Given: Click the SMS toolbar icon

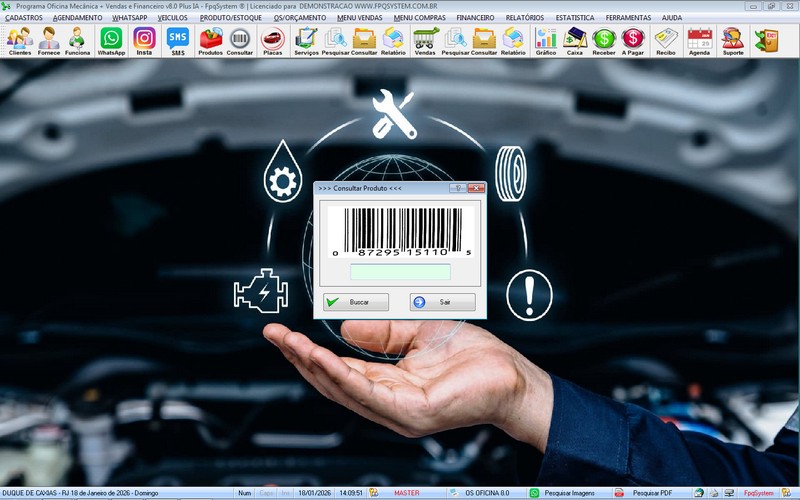Looking at the screenshot, I should point(178,40).
